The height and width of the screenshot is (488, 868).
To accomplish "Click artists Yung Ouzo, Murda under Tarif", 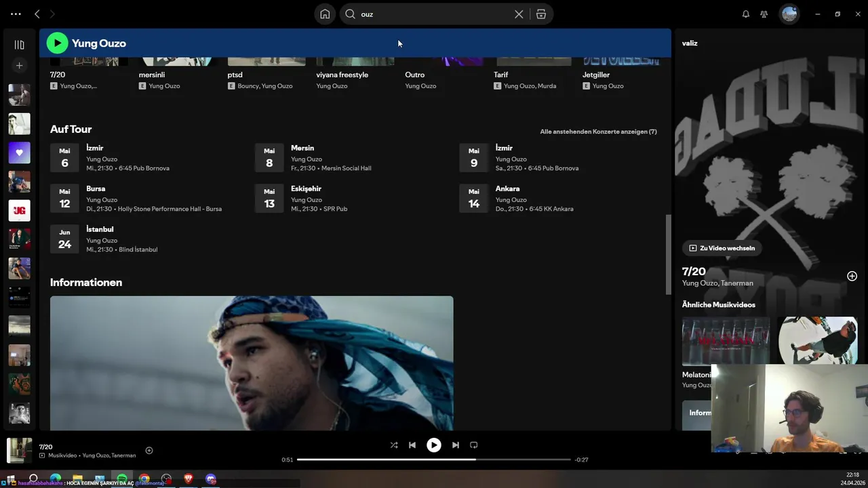I will coord(530,86).
